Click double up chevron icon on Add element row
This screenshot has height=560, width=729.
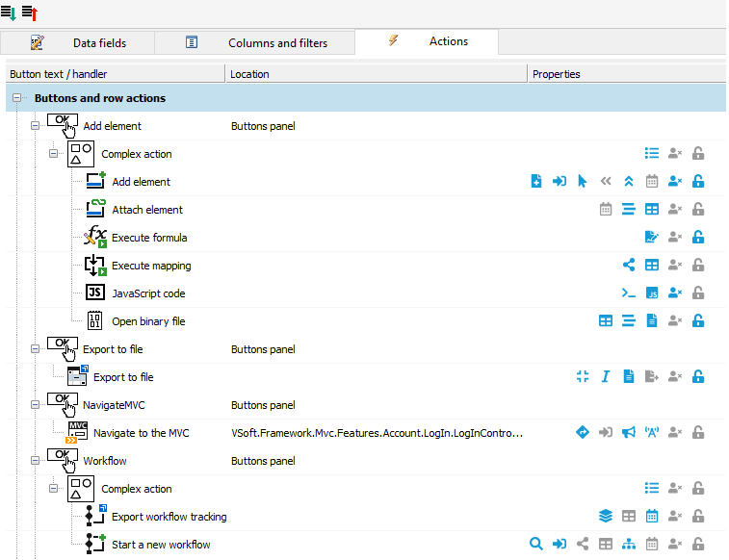tap(629, 181)
